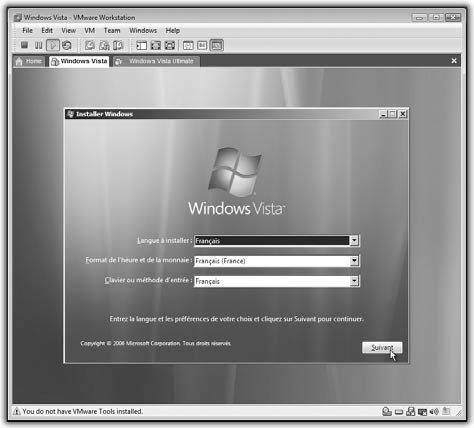Click the Power Off stop button
The height and width of the screenshot is (428, 474).
click(x=24, y=45)
